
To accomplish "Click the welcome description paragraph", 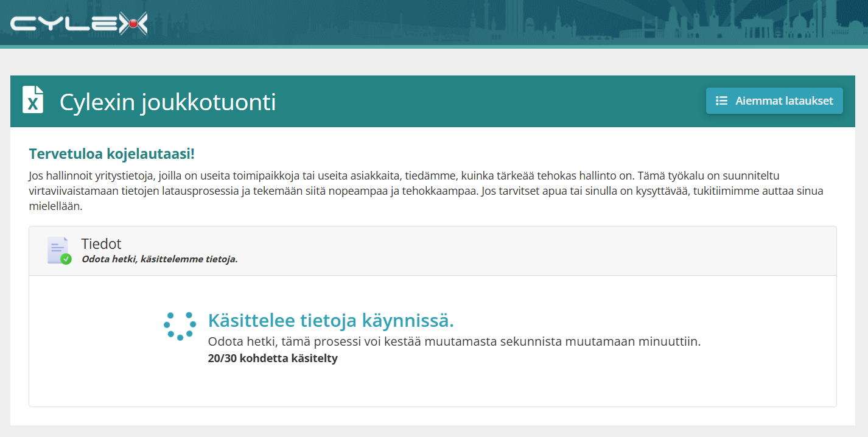I will click(426, 191).
